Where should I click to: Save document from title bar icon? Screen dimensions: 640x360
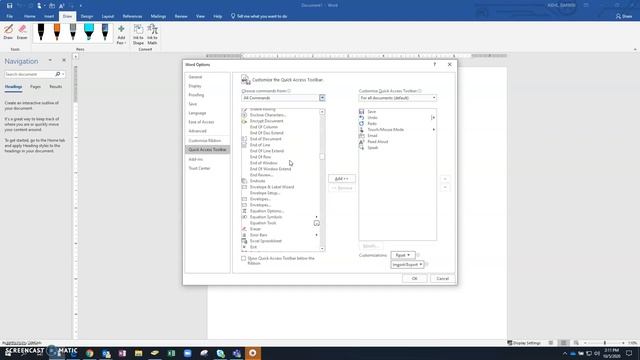tap(9, 6)
